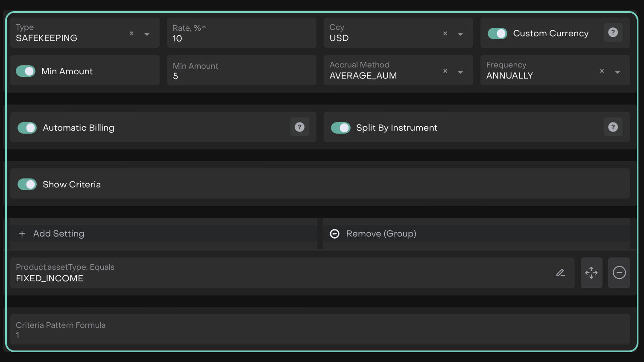The height and width of the screenshot is (362, 644).
Task: Open Automatic Billing help tooltip icon
Action: (299, 127)
